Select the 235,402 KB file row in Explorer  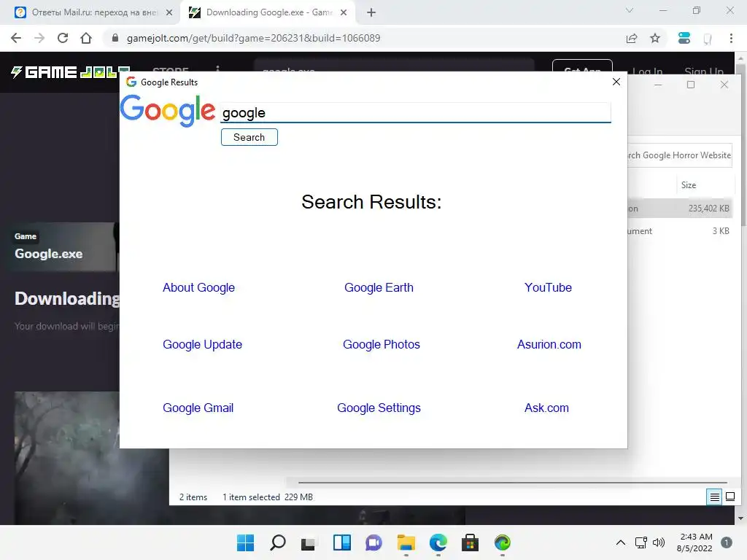tap(680, 208)
